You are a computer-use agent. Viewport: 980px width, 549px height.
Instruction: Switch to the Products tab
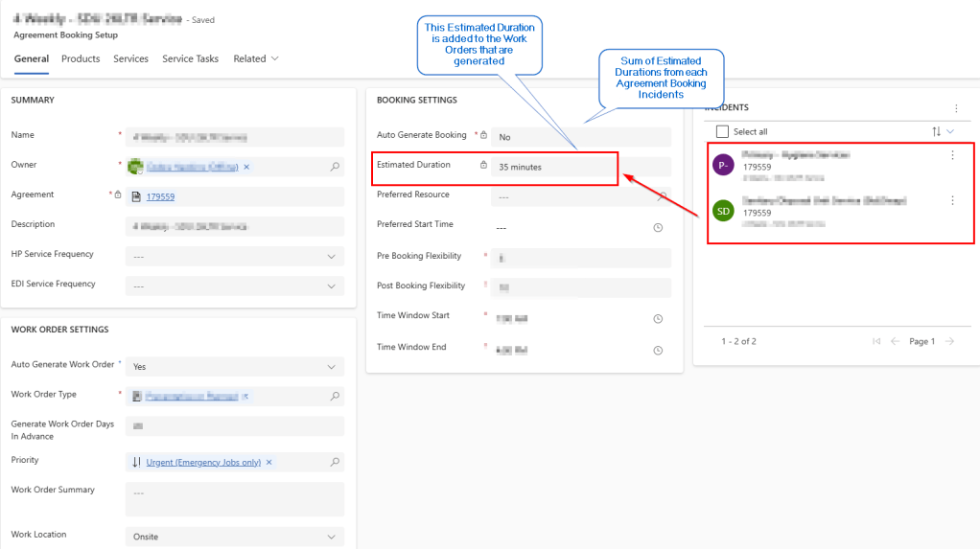coord(81,58)
